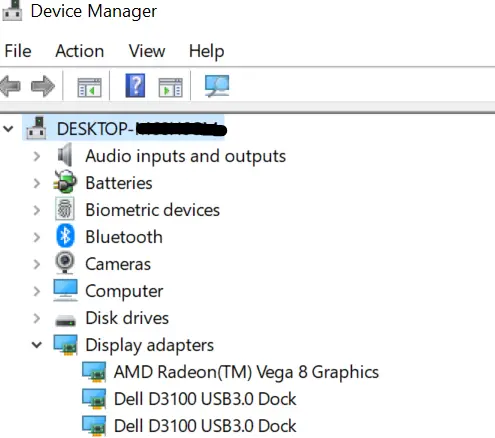Select the Display adapters label
The image size is (495, 438).
click(x=150, y=345)
